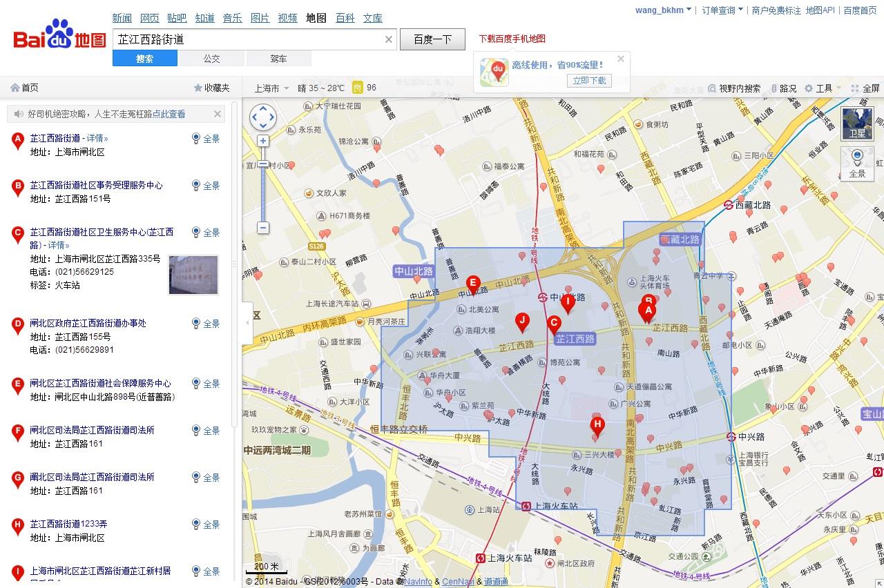This screenshot has width=884, height=588.
Task: Select the 搜索 tab
Action: point(145,59)
